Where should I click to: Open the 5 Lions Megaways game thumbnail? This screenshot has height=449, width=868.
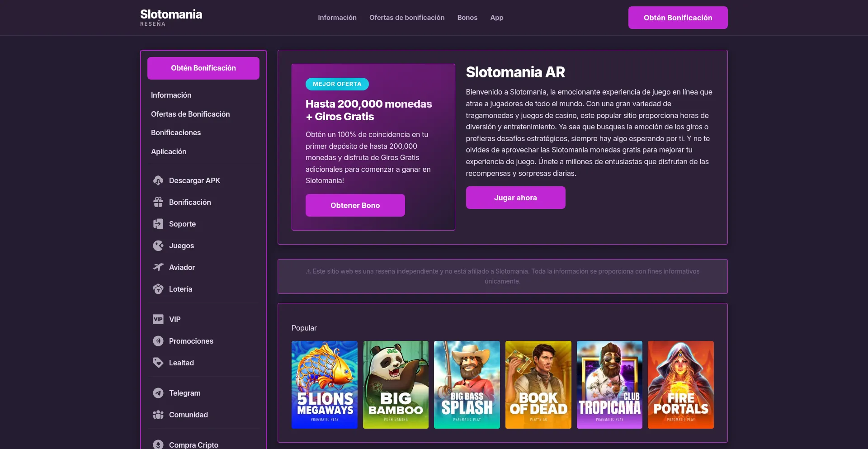[x=325, y=385]
